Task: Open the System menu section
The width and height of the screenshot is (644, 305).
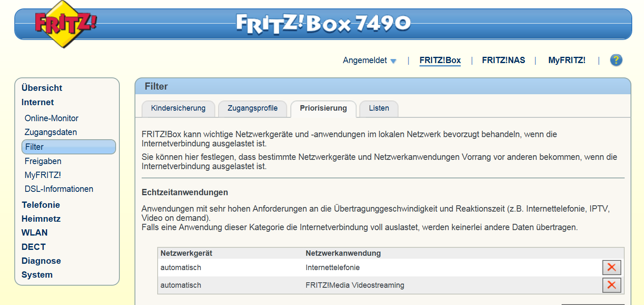Action: [37, 275]
